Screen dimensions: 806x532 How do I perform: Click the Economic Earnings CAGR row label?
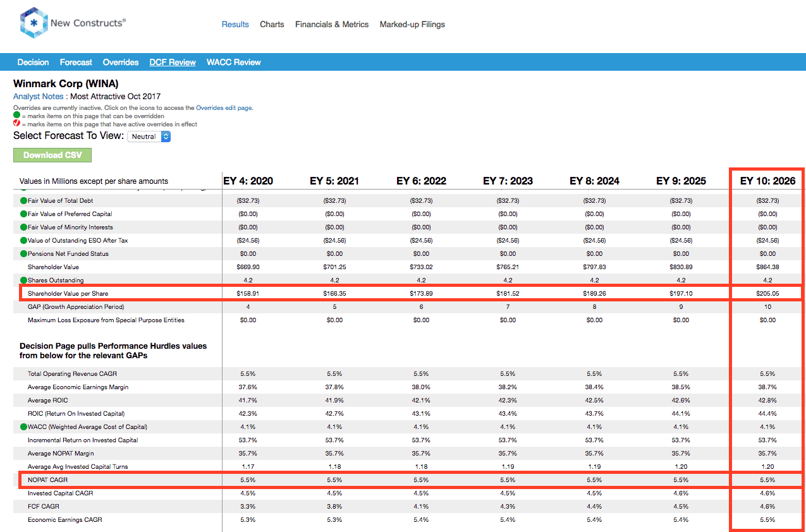coord(65,519)
